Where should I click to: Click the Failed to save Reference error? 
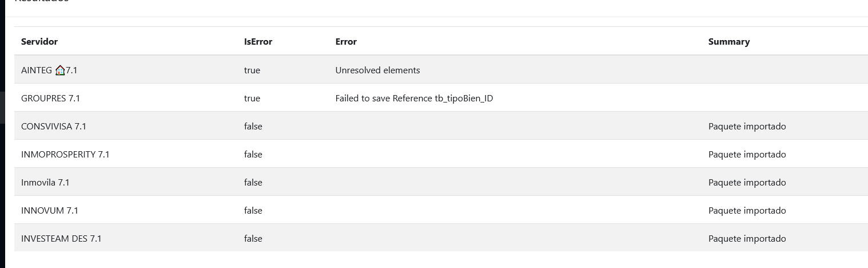coord(414,98)
